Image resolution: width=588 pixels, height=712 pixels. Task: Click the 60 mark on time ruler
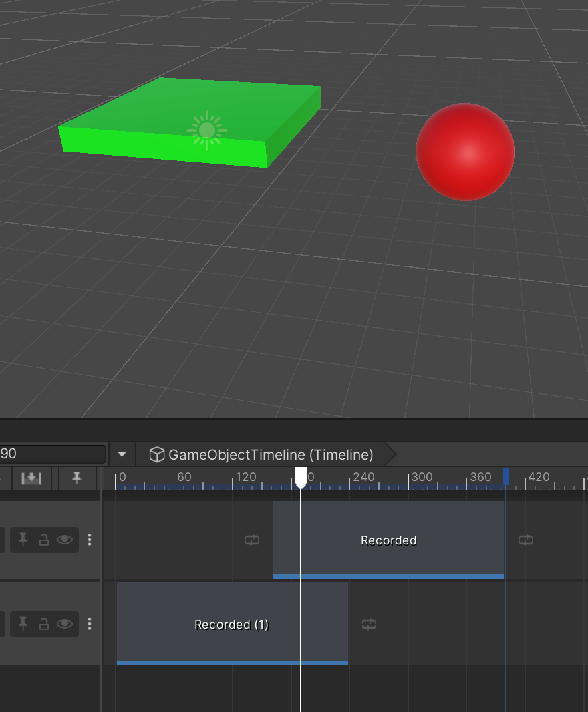pos(184,477)
